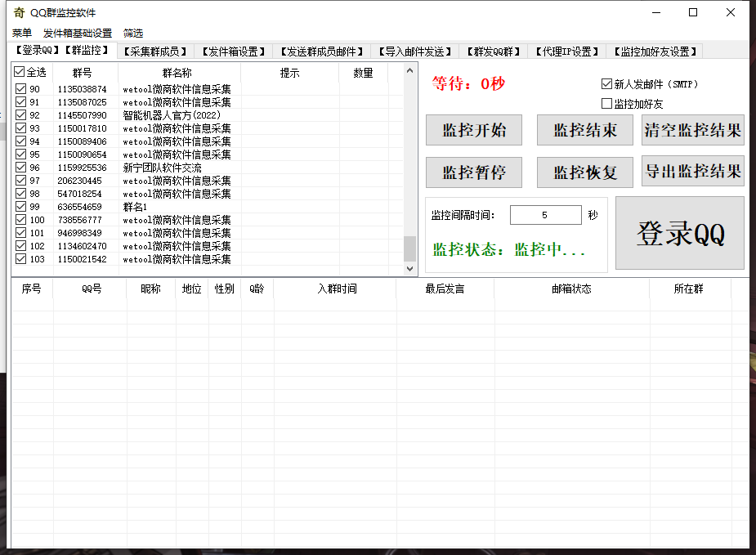Click 序号 column header

click(x=31, y=289)
